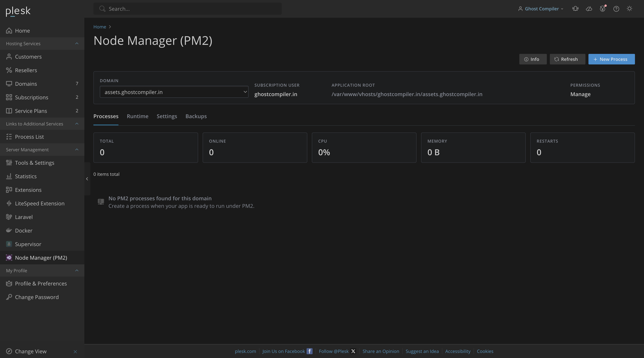Open Service Plans
The image size is (644, 358).
coord(42,111)
